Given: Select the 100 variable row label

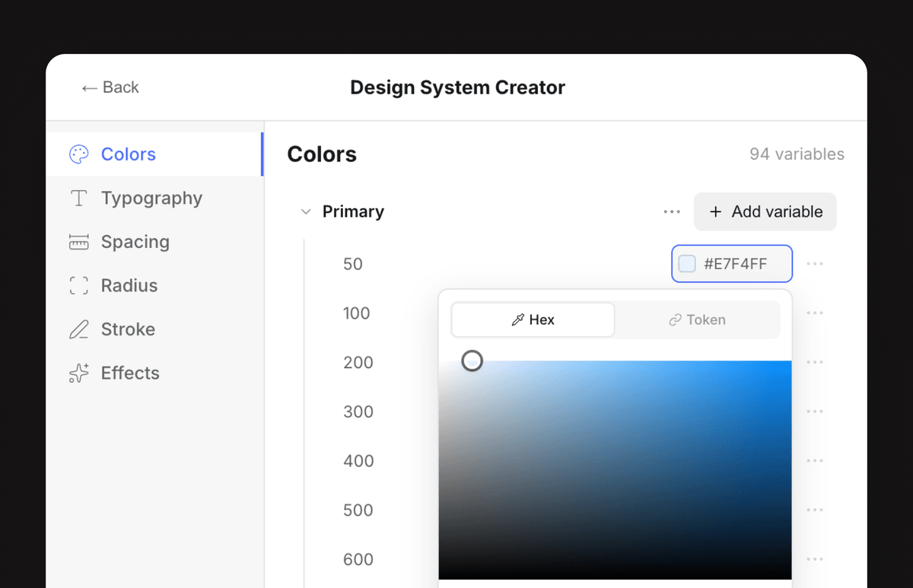Looking at the screenshot, I should tap(357, 313).
